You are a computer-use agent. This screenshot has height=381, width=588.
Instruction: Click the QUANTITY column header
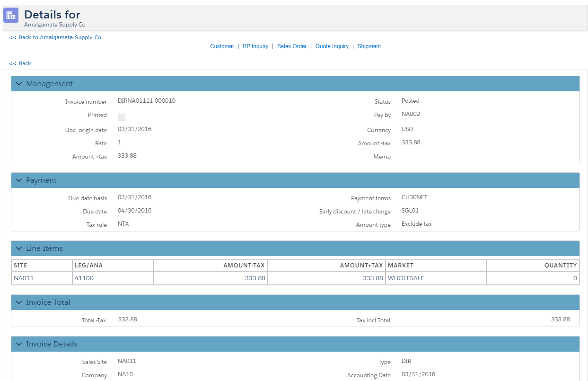click(x=561, y=266)
